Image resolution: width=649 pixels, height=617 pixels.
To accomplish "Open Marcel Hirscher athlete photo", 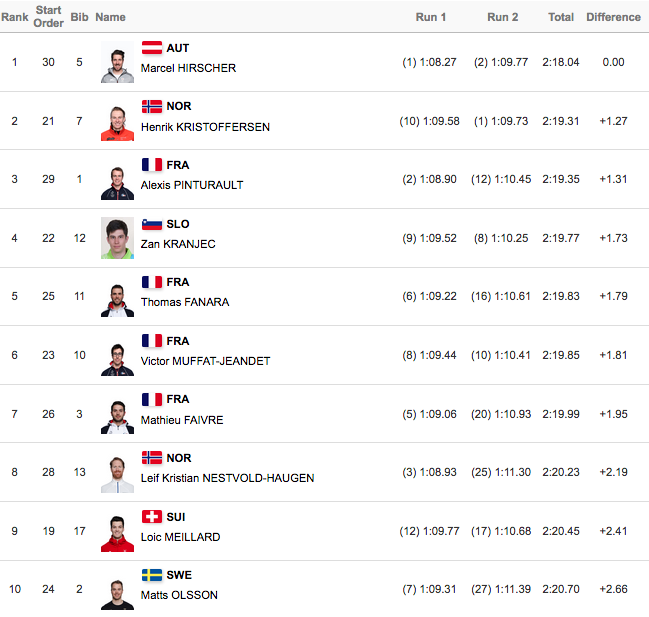I will pyautogui.click(x=118, y=62).
